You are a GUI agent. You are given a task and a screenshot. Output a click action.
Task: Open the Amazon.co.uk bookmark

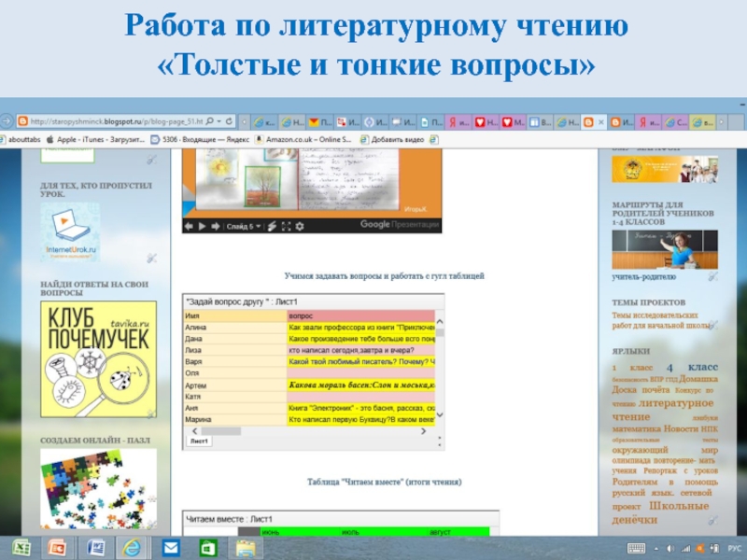[x=304, y=139]
